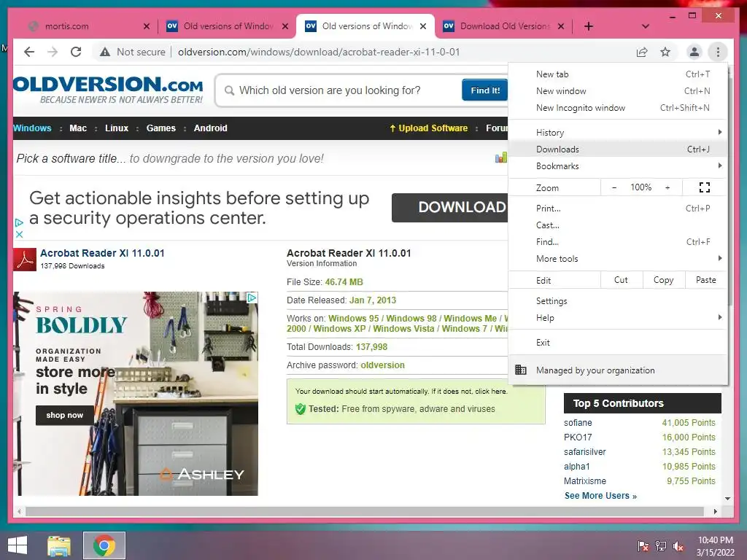This screenshot has width=747, height=560.
Task: Open Downloads from the Chrome menu
Action: 618,149
